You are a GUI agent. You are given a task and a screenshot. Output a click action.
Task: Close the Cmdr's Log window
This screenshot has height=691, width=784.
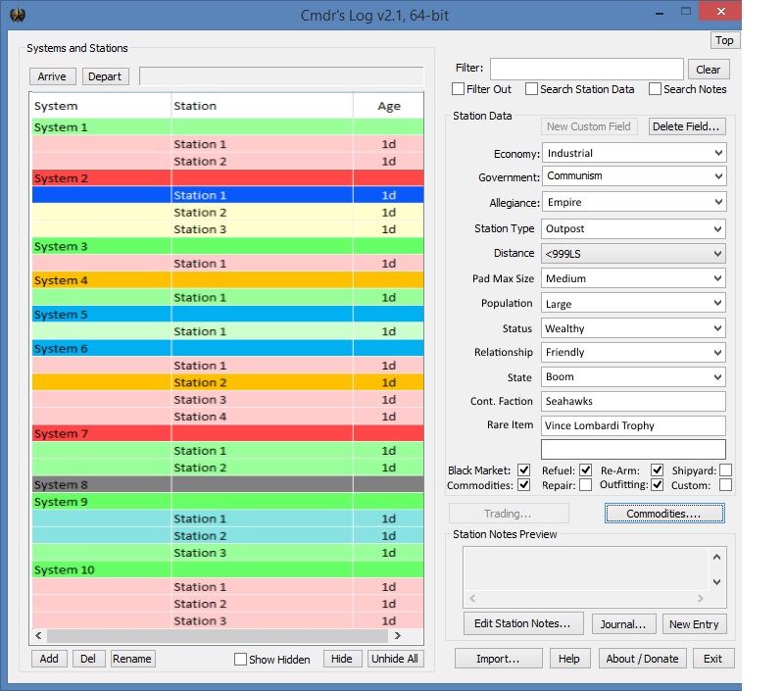click(720, 12)
